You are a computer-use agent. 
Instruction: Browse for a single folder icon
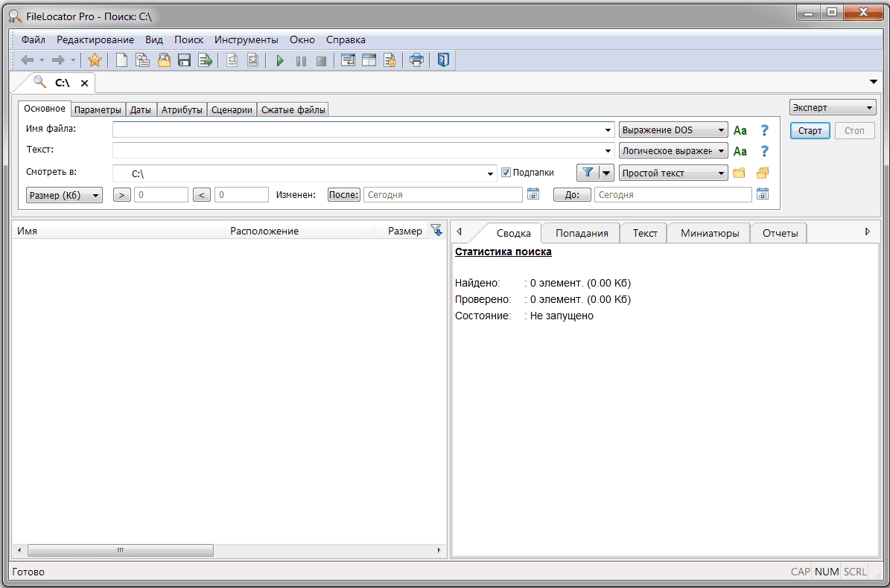tap(739, 173)
